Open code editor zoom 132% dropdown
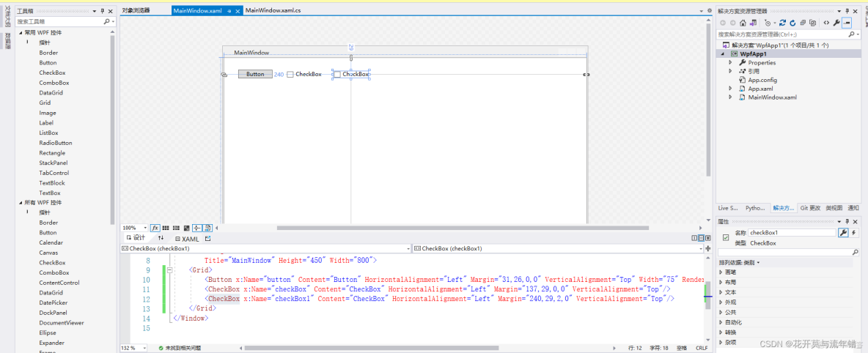Image resolution: width=868 pixels, height=353 pixels. 146,348
